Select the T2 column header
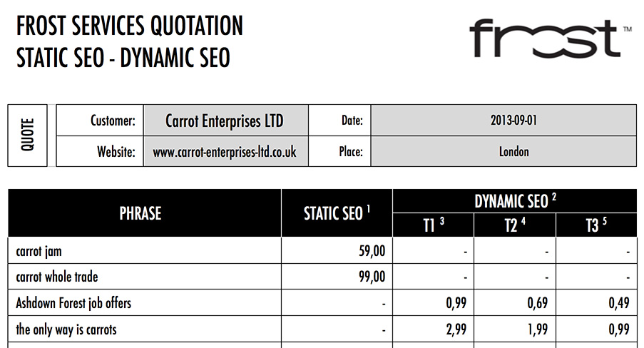The width and height of the screenshot is (644, 348). click(515, 225)
